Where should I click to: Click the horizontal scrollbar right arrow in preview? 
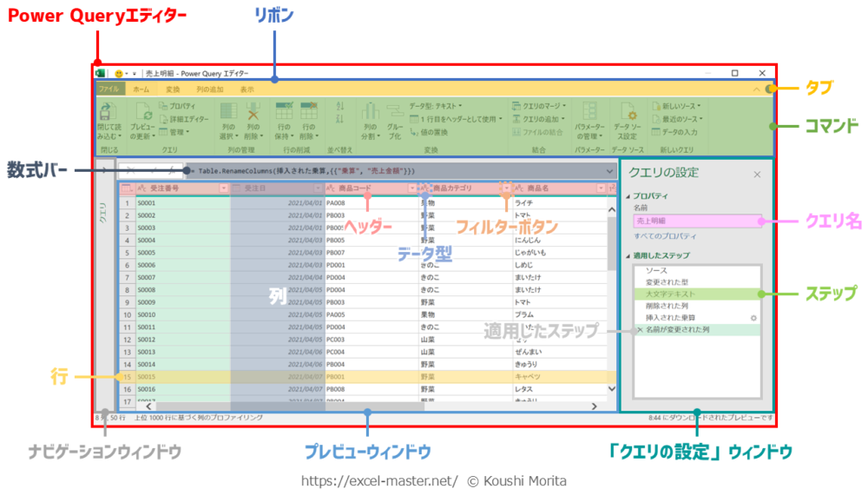[x=594, y=406]
